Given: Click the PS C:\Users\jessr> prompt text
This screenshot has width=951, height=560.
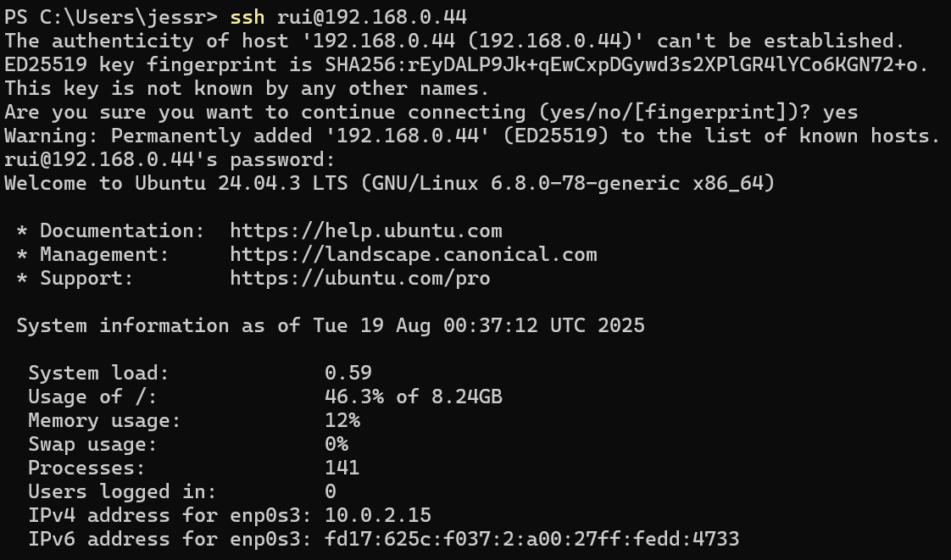Looking at the screenshot, I should (x=111, y=17).
